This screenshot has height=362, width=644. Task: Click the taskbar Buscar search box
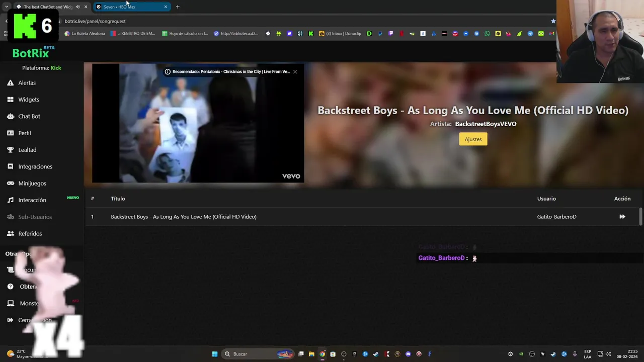pos(258,354)
